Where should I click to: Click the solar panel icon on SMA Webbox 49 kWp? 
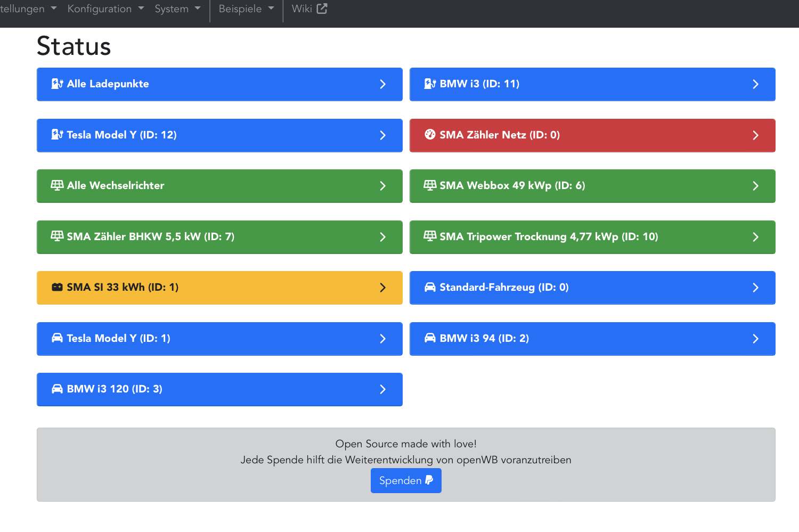(430, 185)
